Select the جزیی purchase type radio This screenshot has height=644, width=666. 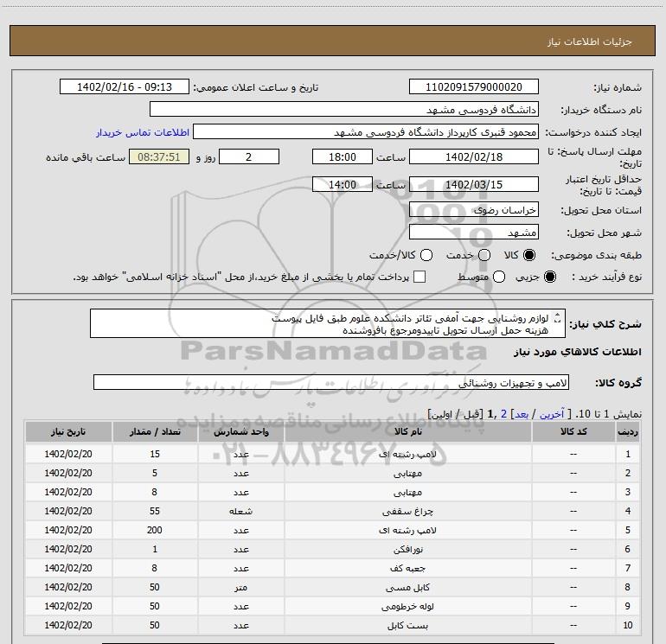tap(550, 277)
